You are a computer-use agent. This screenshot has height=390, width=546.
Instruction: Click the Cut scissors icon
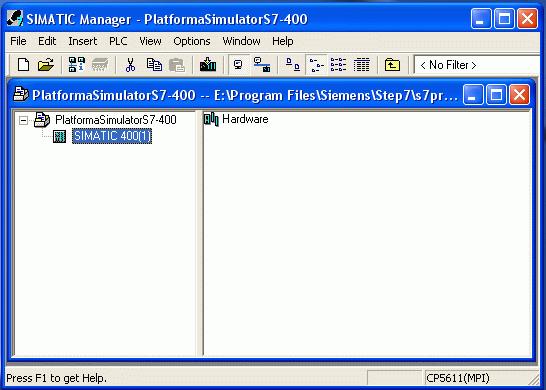130,65
